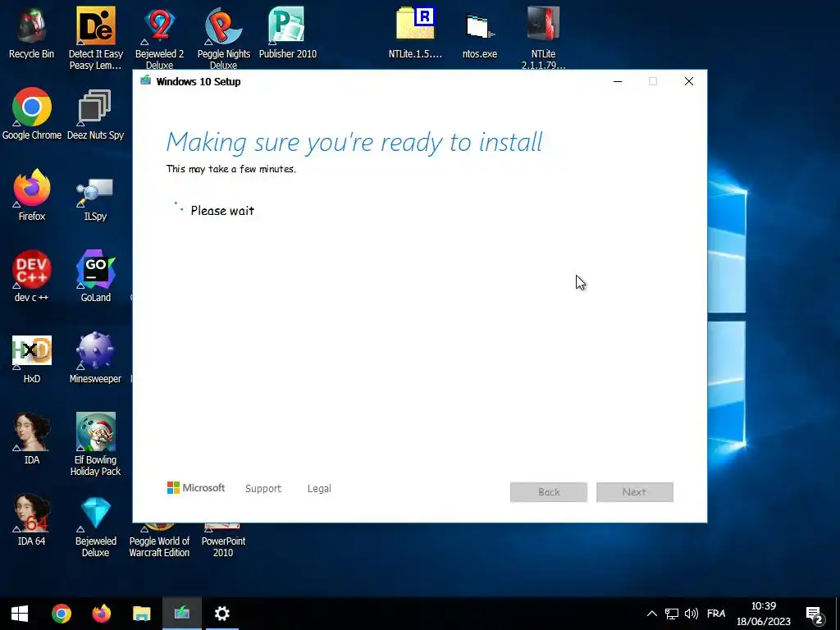Minimize the Windows 10 Setup window
Image resolution: width=840 pixels, height=630 pixels.
618,81
